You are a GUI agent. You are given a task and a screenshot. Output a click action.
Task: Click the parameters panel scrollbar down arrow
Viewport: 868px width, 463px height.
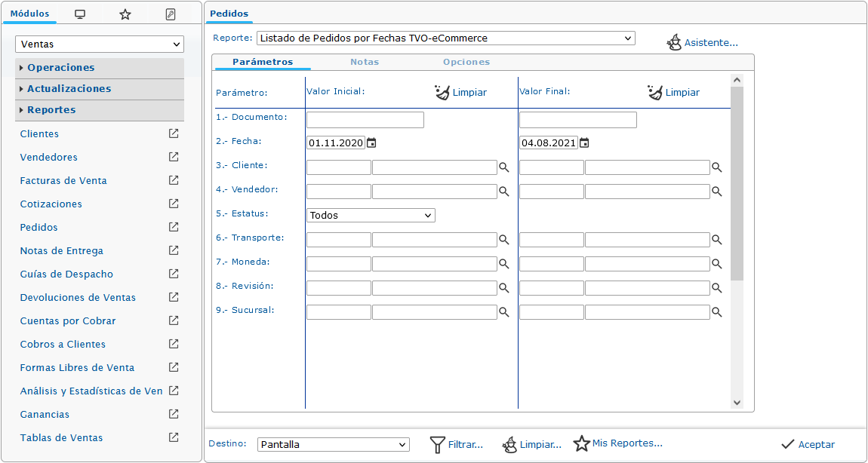737,403
